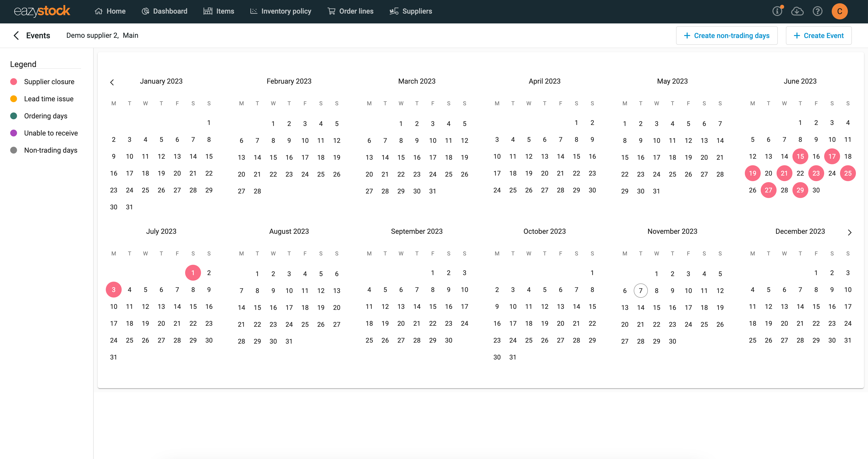
Task: Select June 15 supplier closure day
Action: pyautogui.click(x=800, y=156)
